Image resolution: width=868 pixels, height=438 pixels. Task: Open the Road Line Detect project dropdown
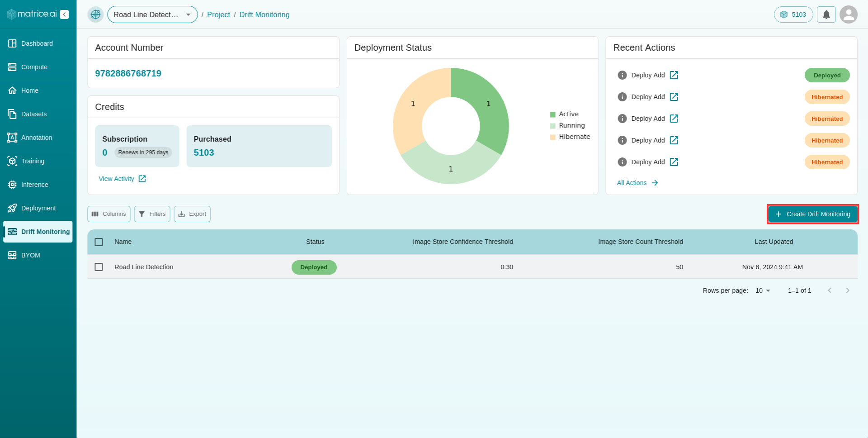(152, 14)
